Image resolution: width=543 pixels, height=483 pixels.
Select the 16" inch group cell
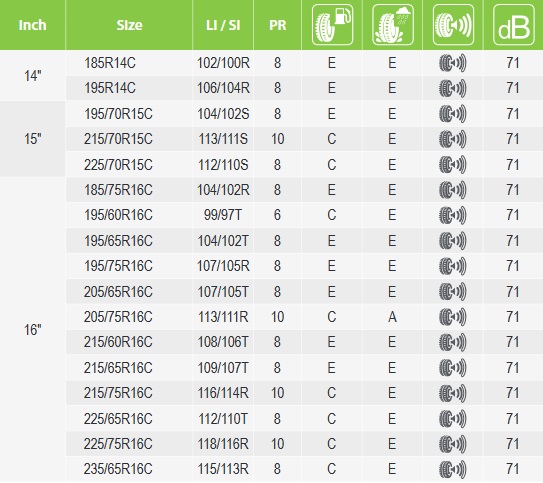click(33, 330)
